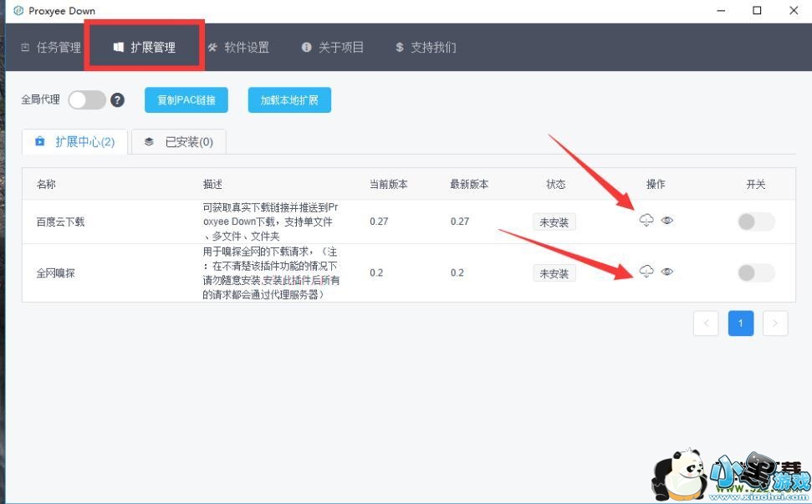Click the 百度云下载 name cell

pos(60,222)
